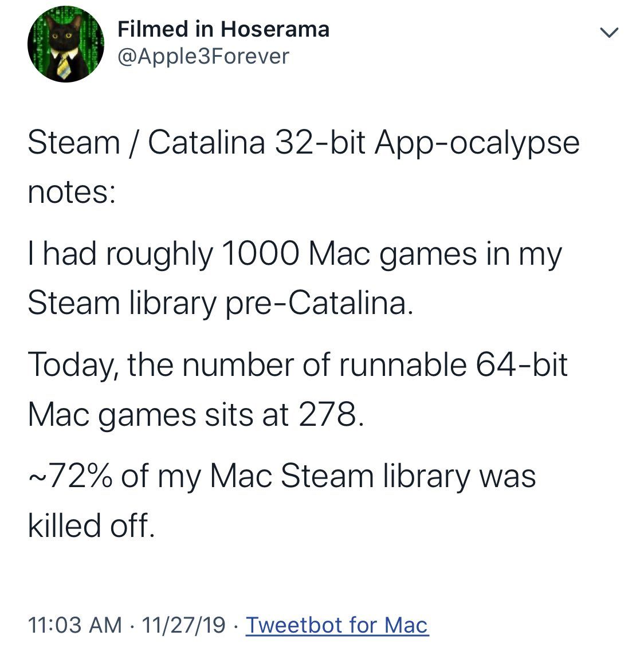Click the @Apple3Forever handle
This screenshot has width=644, height=651.
pos(203,56)
